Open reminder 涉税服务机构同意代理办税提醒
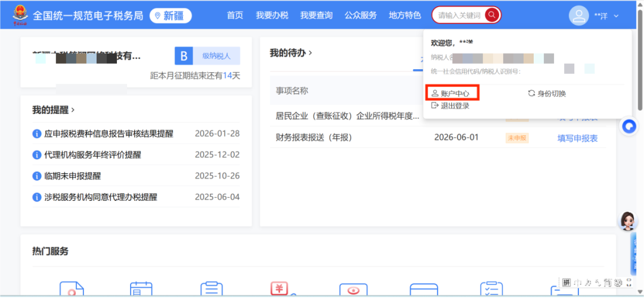644x298 pixels. point(101,197)
